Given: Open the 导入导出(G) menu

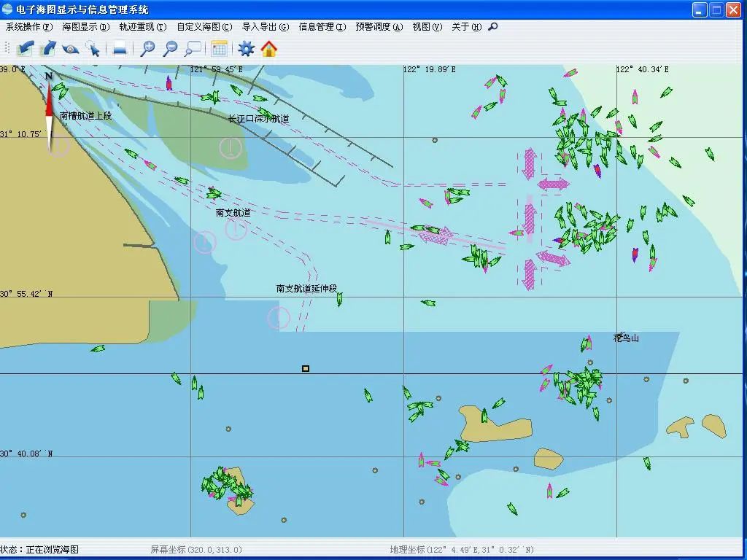Looking at the screenshot, I should click(266, 27).
